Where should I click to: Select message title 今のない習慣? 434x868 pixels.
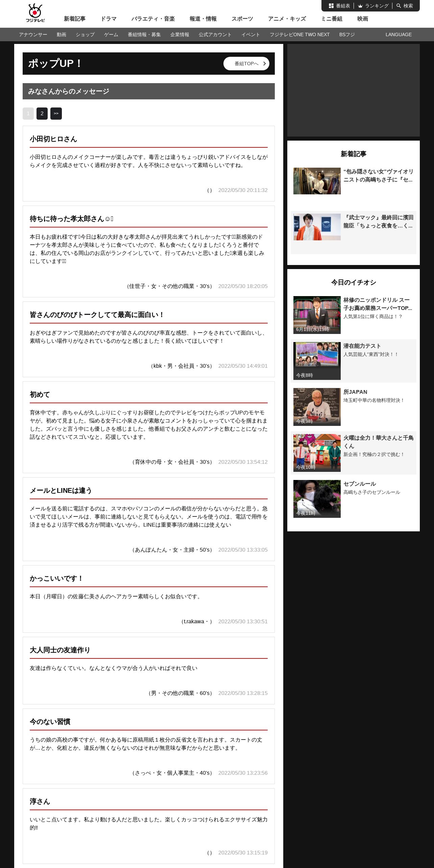pos(50,722)
